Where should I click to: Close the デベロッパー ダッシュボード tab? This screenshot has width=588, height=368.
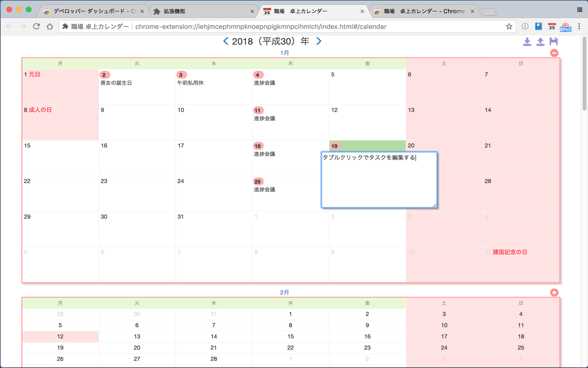[x=142, y=11]
